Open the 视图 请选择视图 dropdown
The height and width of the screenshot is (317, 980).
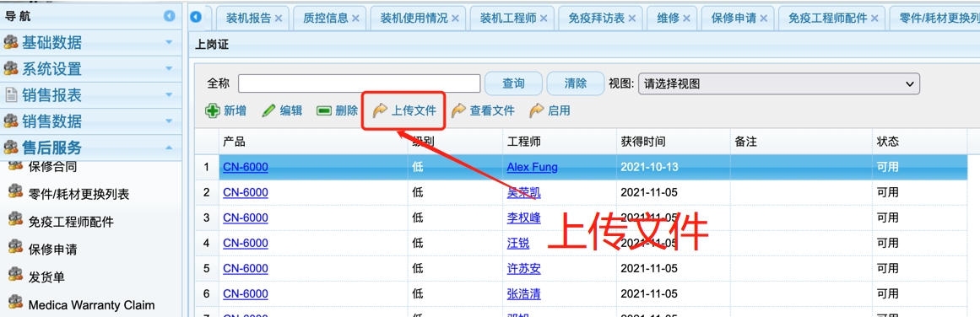pyautogui.click(x=779, y=83)
